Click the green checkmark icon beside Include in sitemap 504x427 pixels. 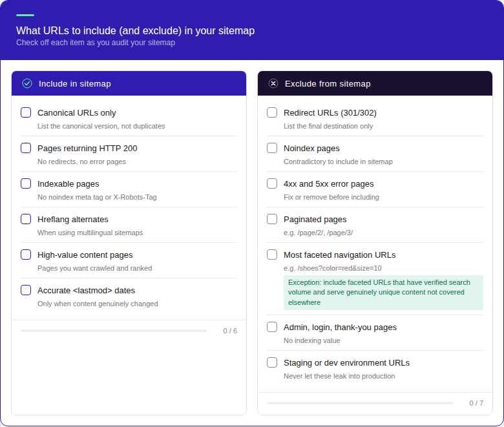coord(27,83)
